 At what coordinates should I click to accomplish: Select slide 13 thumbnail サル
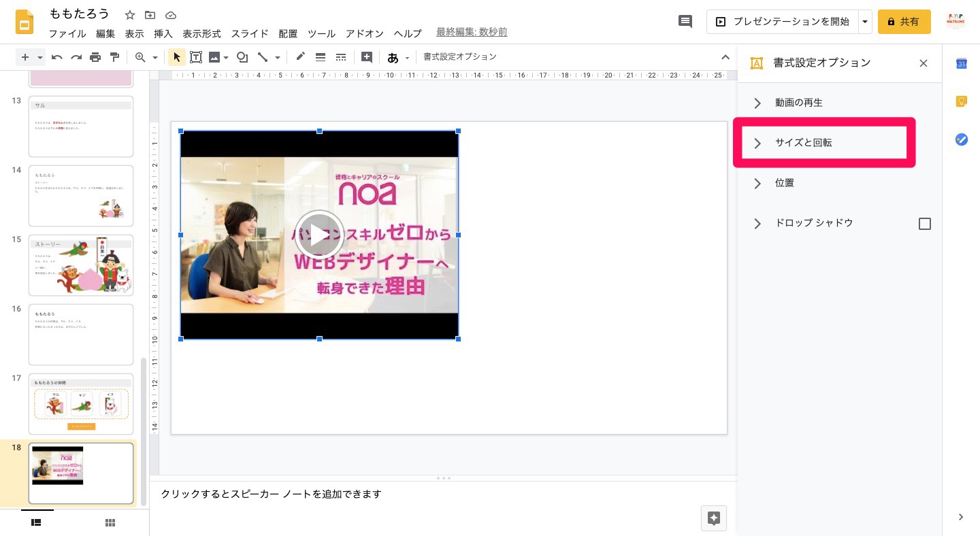coord(81,127)
